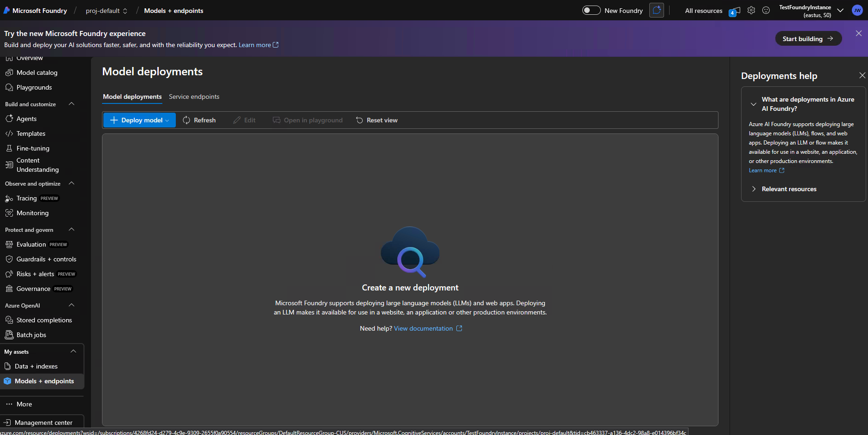Click the Evaluation scales icon

(x=9, y=244)
